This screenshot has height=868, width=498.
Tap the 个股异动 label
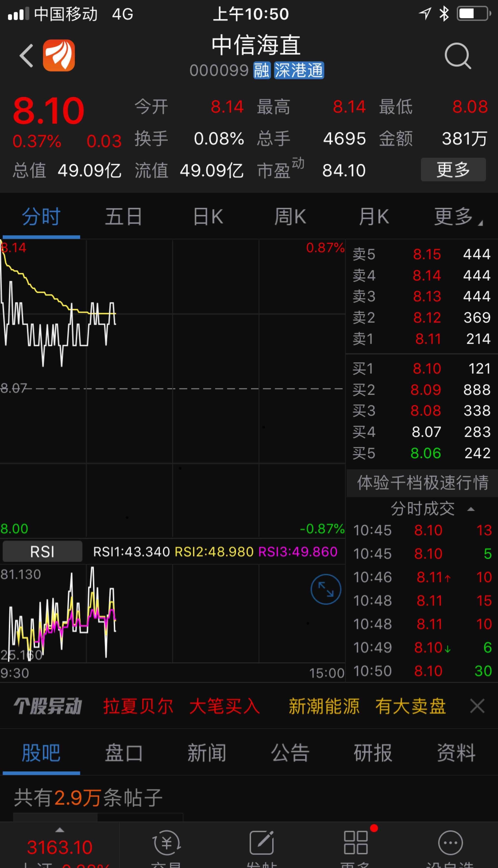point(48,706)
